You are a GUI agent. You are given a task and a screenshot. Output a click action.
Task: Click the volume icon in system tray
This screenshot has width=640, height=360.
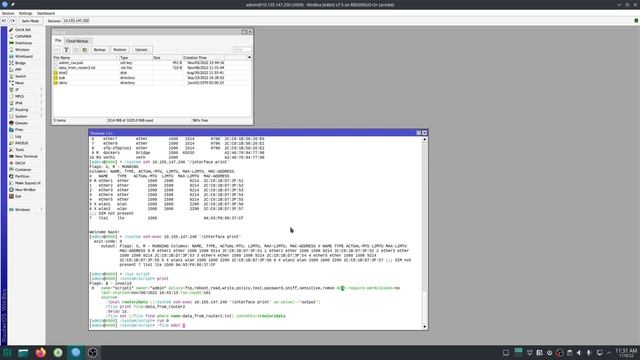coord(579,353)
